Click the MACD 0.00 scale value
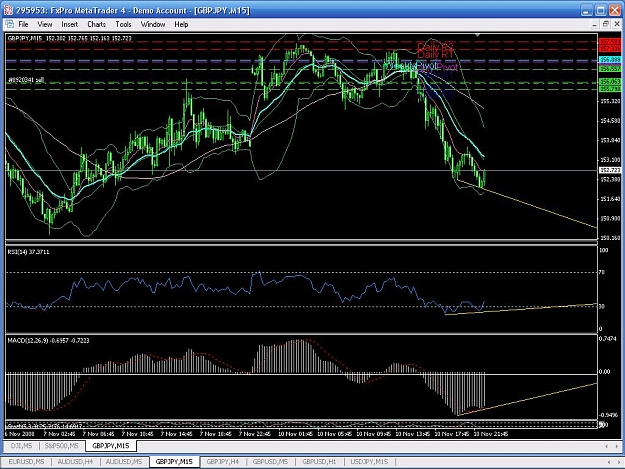The width and height of the screenshot is (625, 469). tap(605, 371)
